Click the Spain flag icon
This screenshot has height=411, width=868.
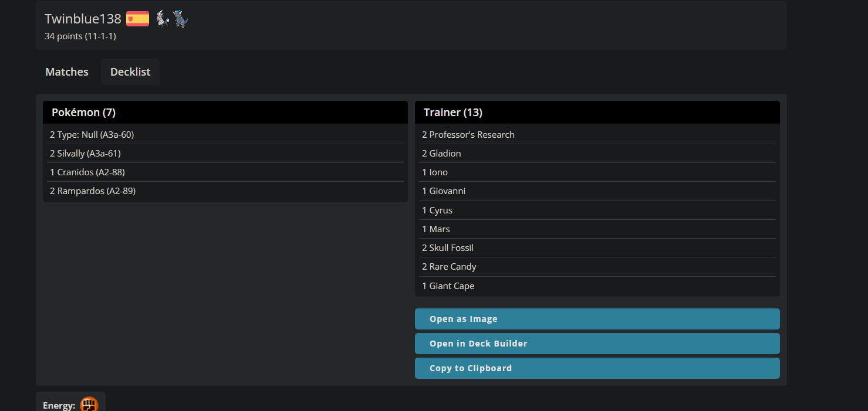click(137, 19)
